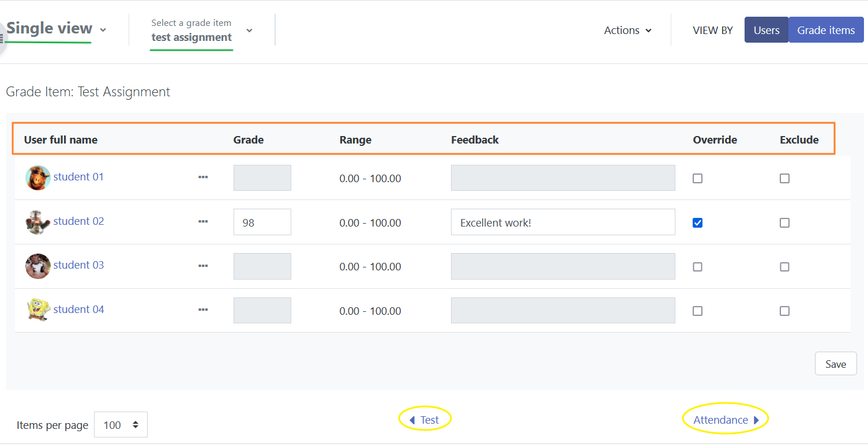Go to the next item Attendance
This screenshot has width=868, height=445.
pos(726,420)
